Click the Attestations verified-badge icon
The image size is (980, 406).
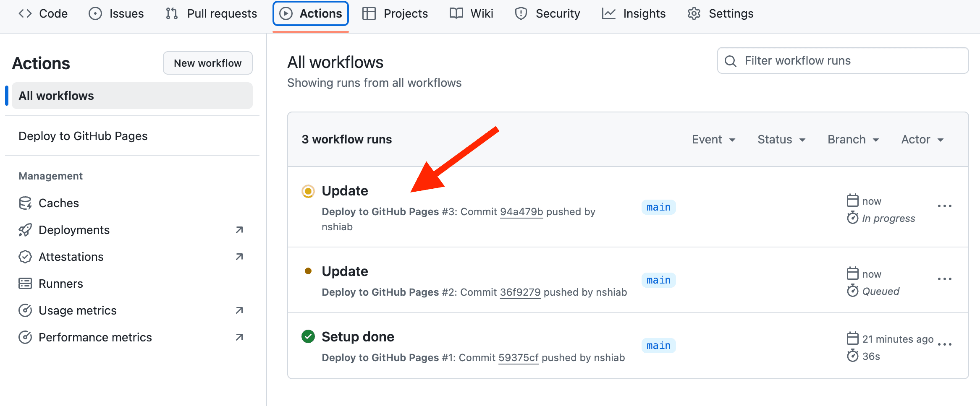tap(25, 257)
